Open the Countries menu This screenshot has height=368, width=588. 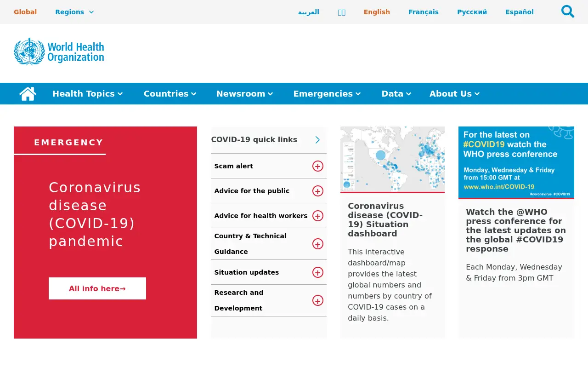[x=170, y=94]
